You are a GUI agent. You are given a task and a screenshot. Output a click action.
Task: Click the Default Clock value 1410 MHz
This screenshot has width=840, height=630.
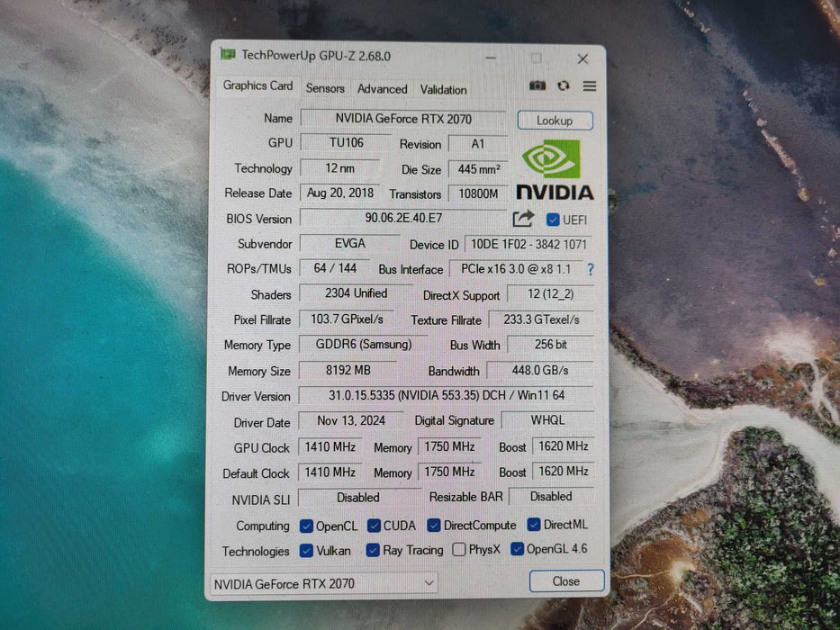[330, 472]
